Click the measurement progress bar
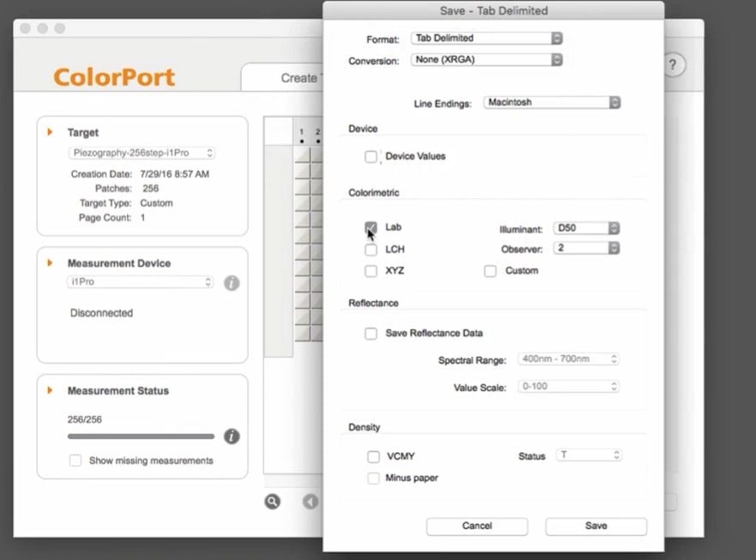The image size is (756, 560). tap(141, 437)
